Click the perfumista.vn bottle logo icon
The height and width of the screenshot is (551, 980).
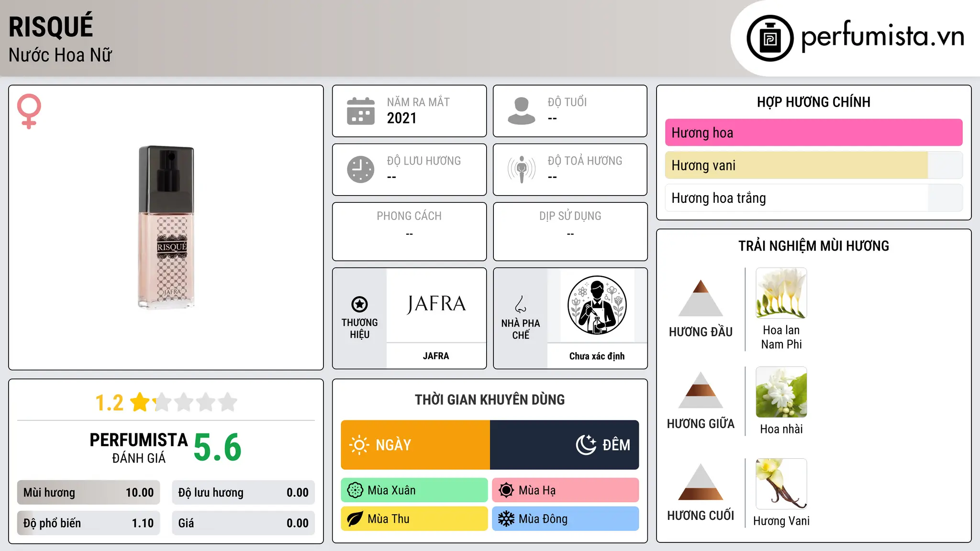pos(770,38)
